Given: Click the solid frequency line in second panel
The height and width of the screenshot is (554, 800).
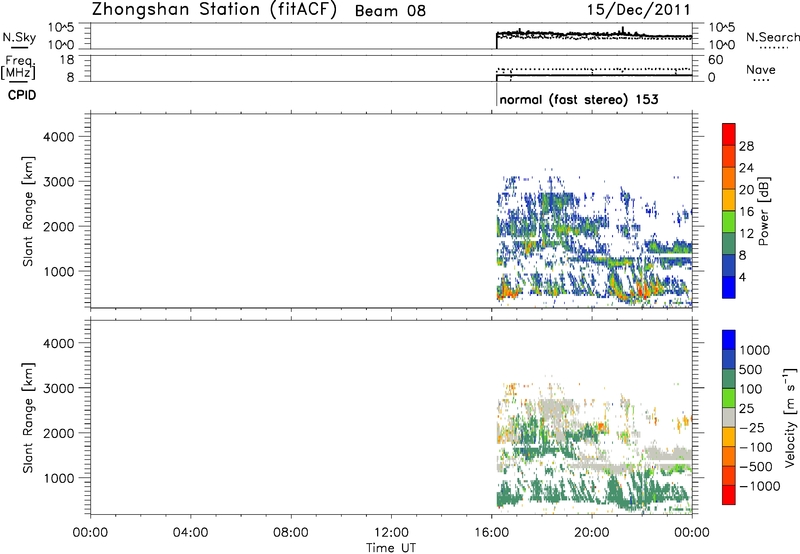Looking at the screenshot, I should 594,75.
